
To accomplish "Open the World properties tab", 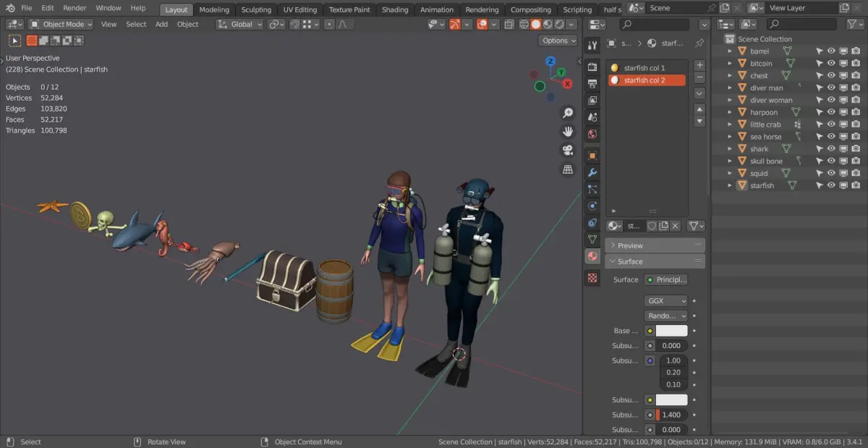I will pyautogui.click(x=592, y=133).
